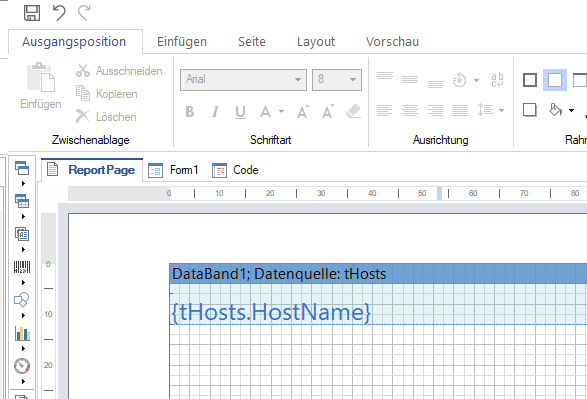This screenshot has height=399, width=587.
Task: Apply all borders with first frame icon
Action: coord(530,80)
